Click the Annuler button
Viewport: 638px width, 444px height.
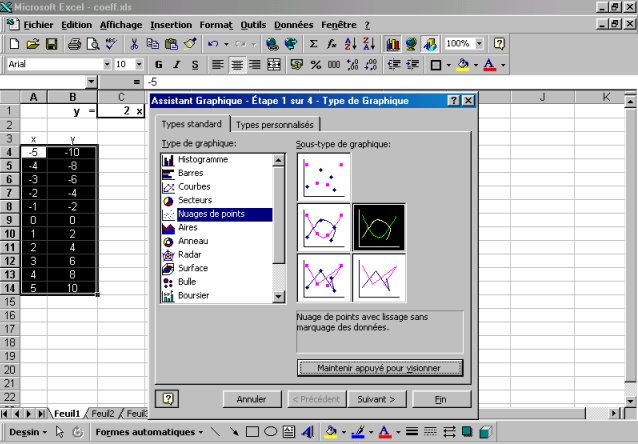pos(252,399)
